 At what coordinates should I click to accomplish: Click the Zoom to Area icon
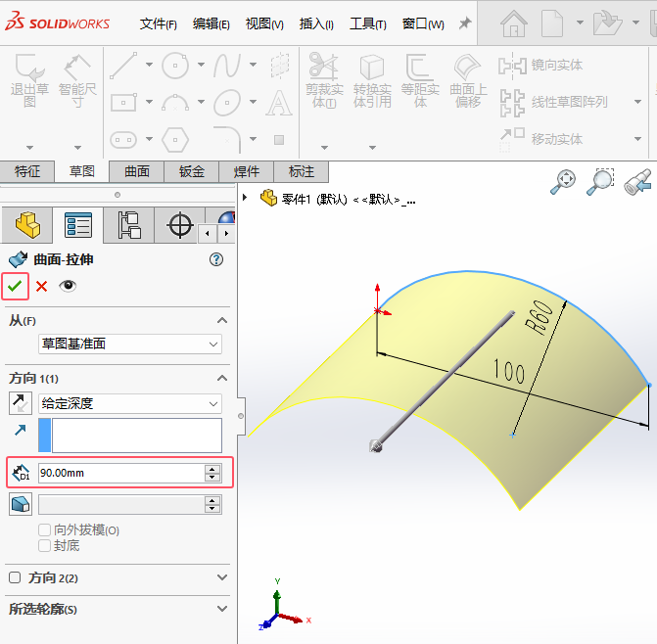coord(600,181)
